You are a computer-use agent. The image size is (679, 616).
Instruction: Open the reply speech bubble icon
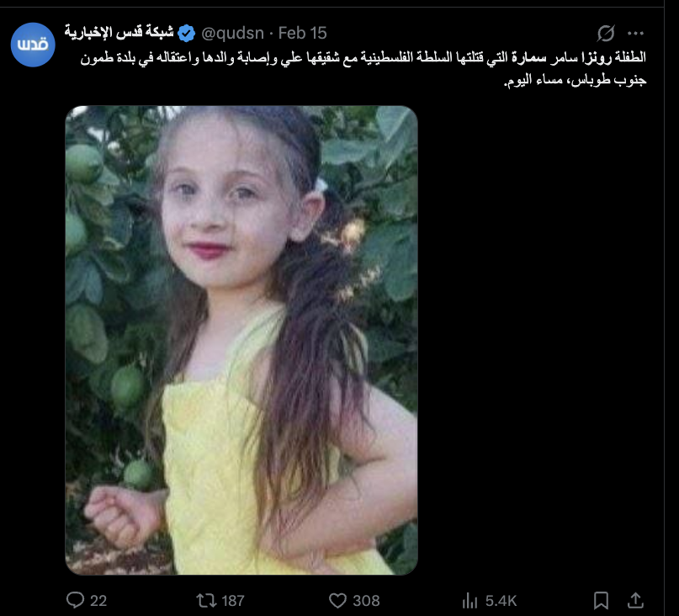(x=76, y=600)
